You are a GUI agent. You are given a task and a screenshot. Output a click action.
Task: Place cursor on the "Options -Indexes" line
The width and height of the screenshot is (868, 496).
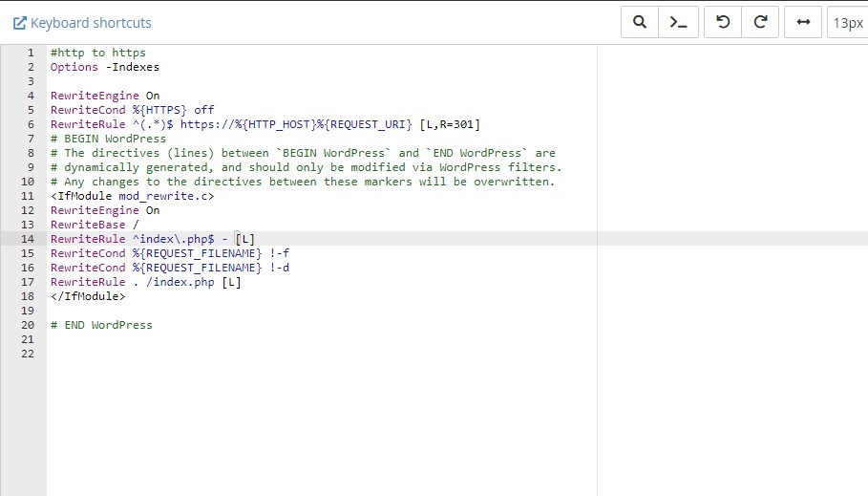105,67
